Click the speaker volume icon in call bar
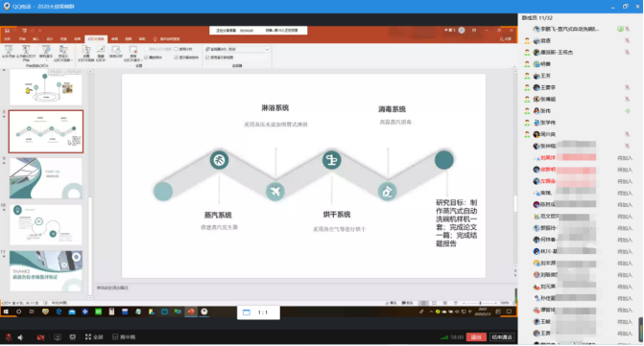This screenshot has height=346, width=644. click(20, 337)
